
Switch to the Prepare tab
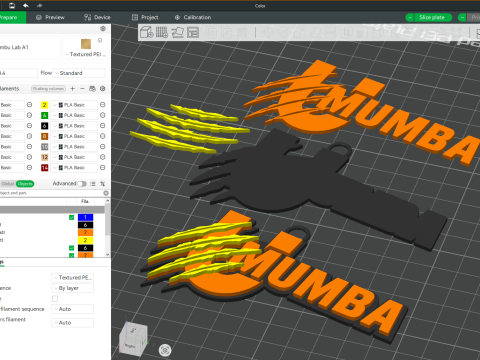(x=11, y=17)
